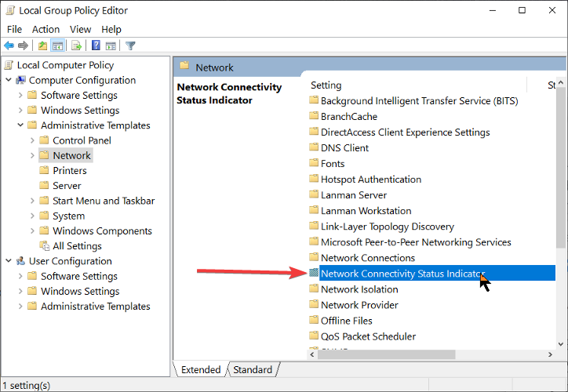Expand Windows Settings under Computer Configuration
The width and height of the screenshot is (568, 392).
pos(20,110)
